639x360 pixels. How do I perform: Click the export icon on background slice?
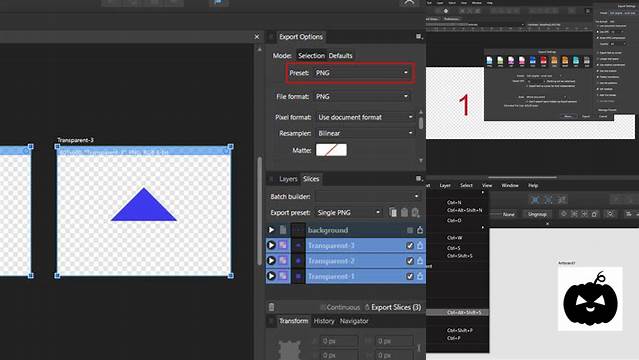(x=420, y=230)
